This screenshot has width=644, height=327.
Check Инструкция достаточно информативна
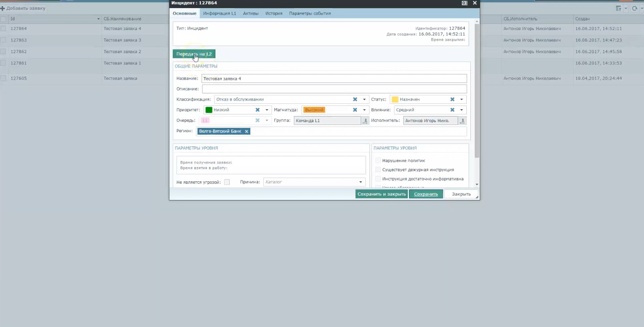[x=378, y=179]
